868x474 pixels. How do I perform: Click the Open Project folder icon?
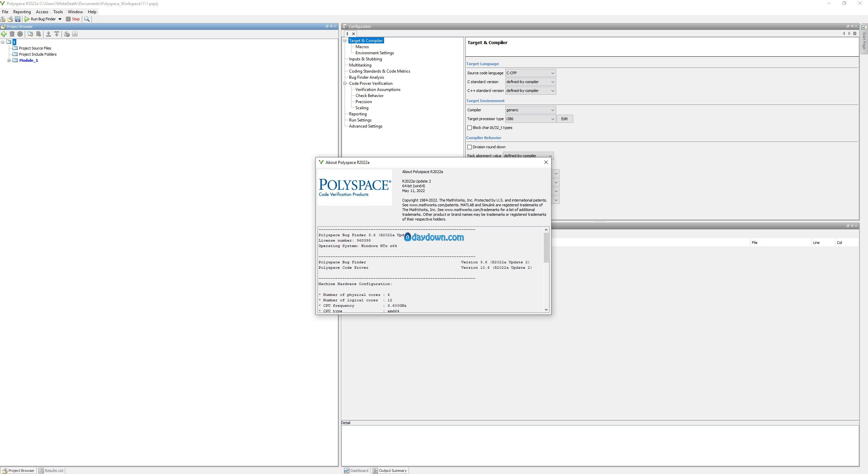(x=10, y=19)
